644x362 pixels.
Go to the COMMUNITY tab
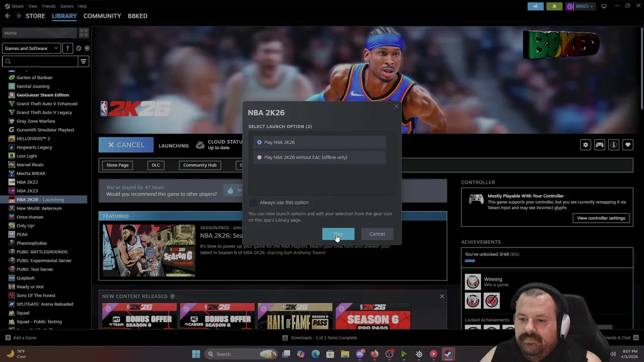point(102,16)
